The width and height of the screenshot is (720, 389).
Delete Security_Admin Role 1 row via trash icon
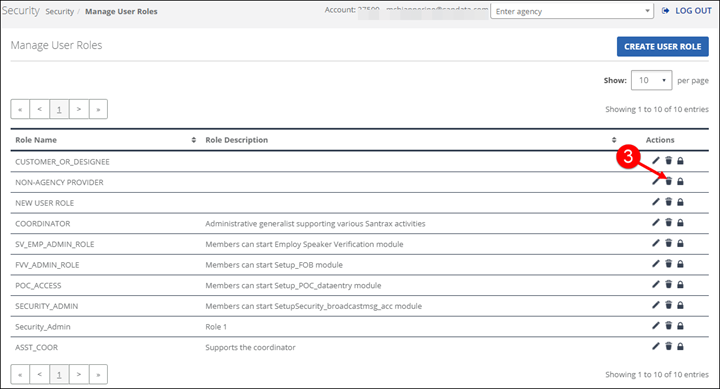pos(669,326)
